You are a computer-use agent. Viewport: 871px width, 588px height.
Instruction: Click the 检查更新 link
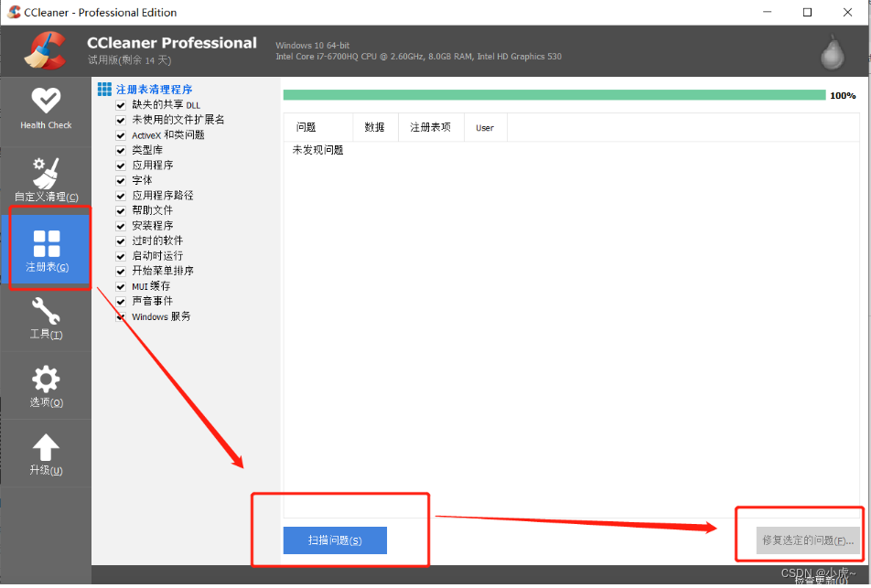[821, 581]
